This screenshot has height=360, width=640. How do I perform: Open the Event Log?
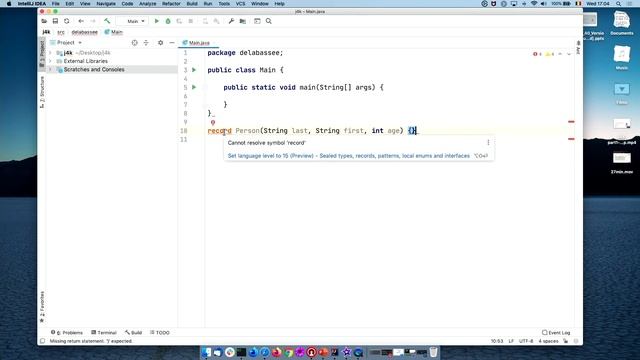pos(556,332)
